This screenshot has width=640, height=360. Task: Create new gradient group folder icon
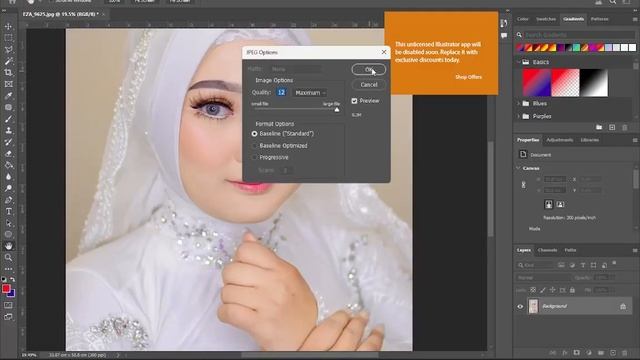click(x=599, y=128)
